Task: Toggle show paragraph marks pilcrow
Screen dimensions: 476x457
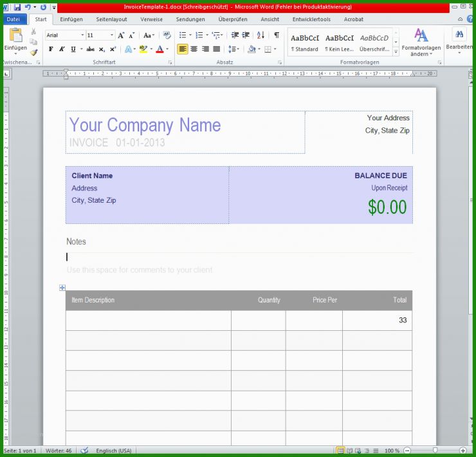Action: pyautogui.click(x=277, y=35)
